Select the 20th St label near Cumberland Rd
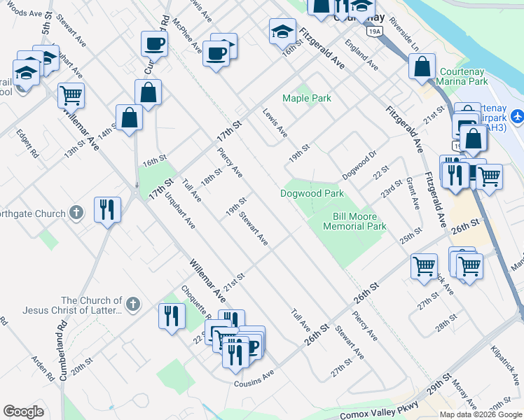524x420 pixels. 82,367
